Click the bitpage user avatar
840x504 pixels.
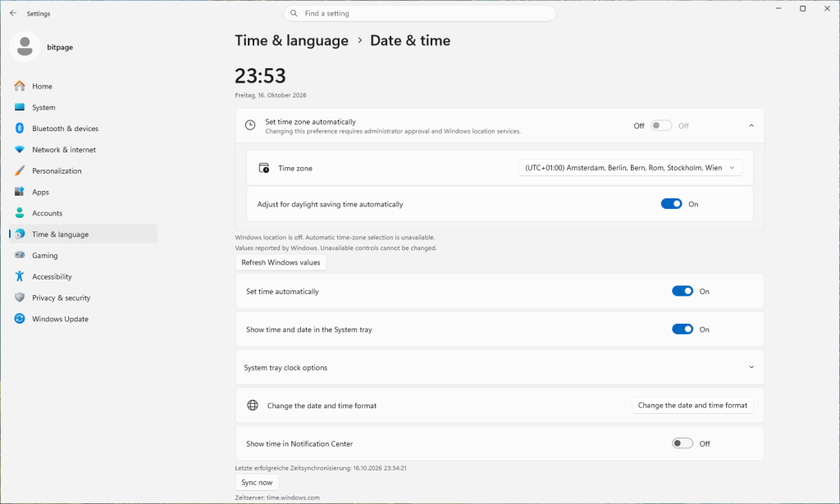tap(25, 47)
